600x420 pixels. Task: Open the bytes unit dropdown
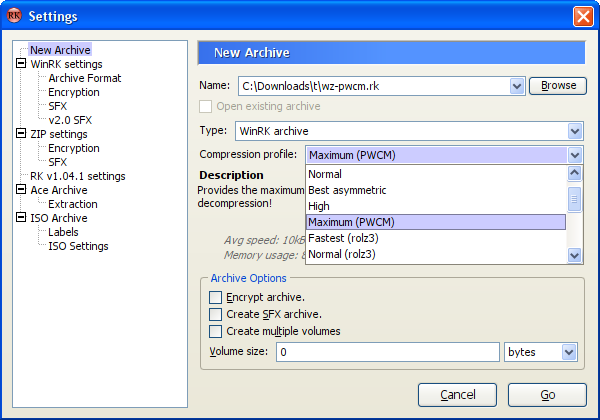tap(569, 352)
